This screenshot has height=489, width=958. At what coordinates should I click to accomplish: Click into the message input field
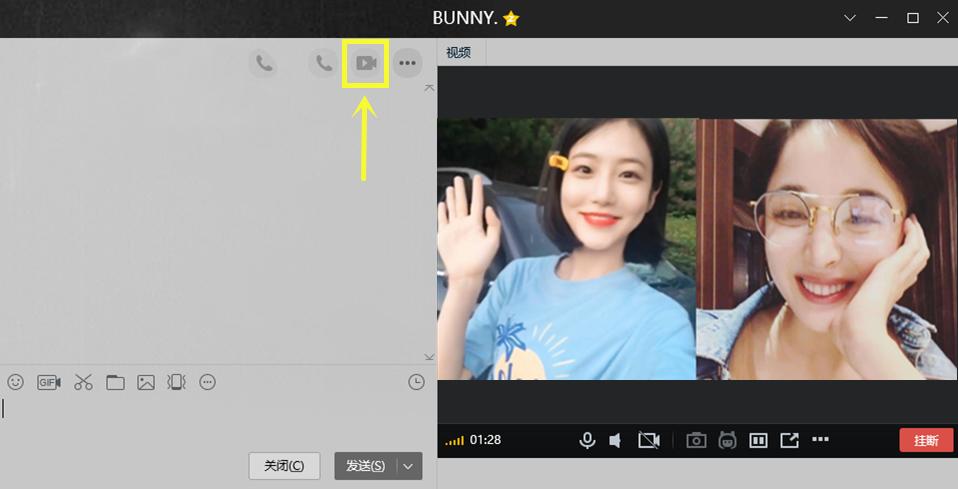[200, 420]
